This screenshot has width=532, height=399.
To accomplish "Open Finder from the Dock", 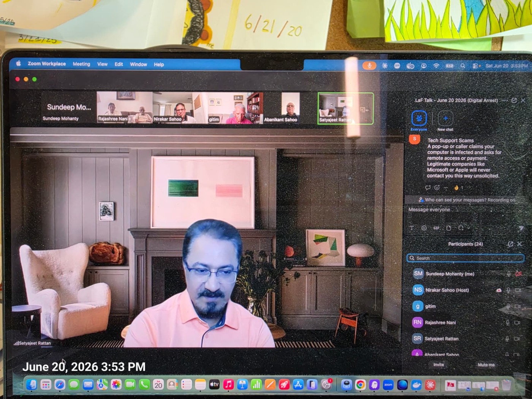I will 32,385.
